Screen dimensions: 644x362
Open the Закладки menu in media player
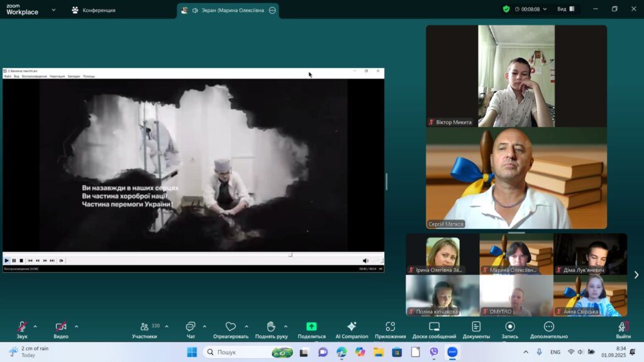[x=74, y=76]
